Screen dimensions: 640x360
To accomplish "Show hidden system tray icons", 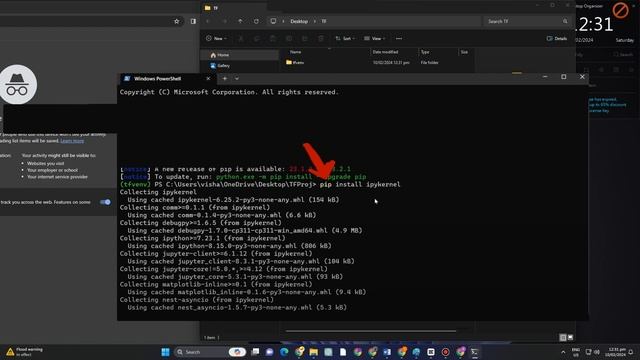I will pyautogui.click(x=563, y=352).
